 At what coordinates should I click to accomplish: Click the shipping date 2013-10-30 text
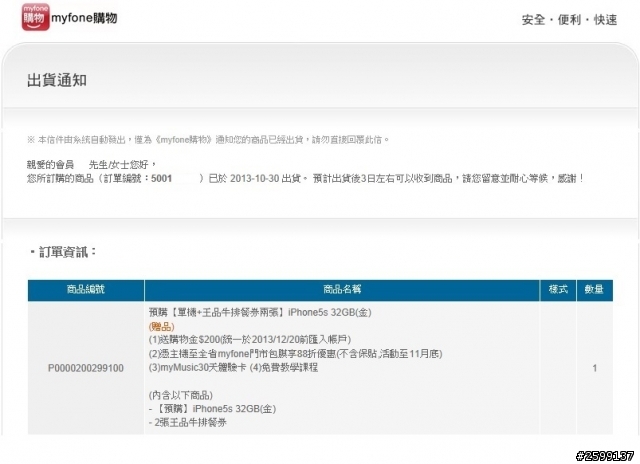(254, 178)
